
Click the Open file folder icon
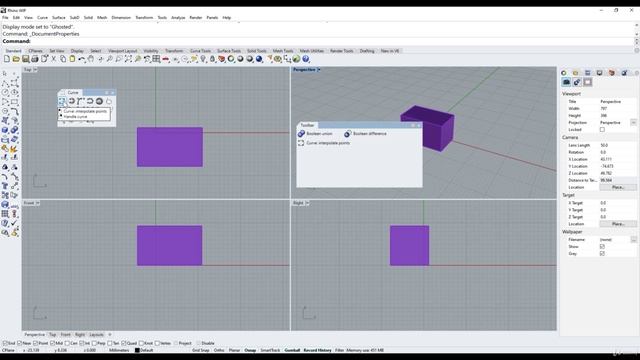tap(16, 59)
